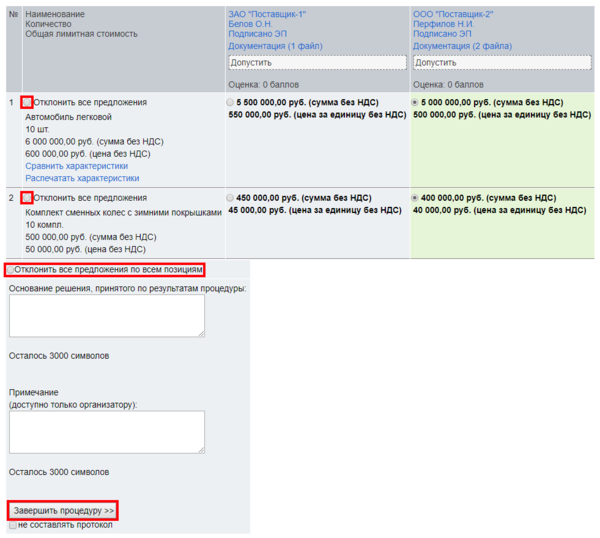
Task: Choose the 450 000,00 руб. offer radio button
Action: 231,198
